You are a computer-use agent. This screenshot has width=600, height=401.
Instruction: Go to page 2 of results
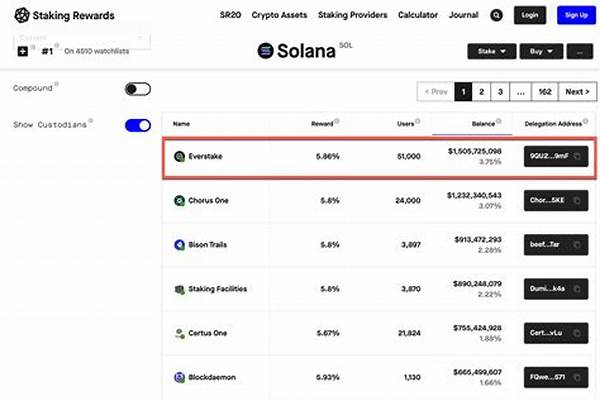tap(482, 91)
